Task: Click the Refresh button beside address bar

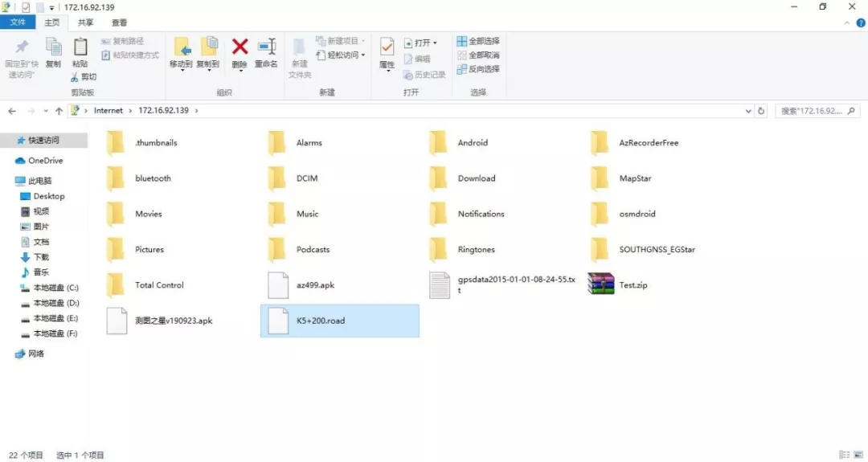Action: tap(761, 111)
